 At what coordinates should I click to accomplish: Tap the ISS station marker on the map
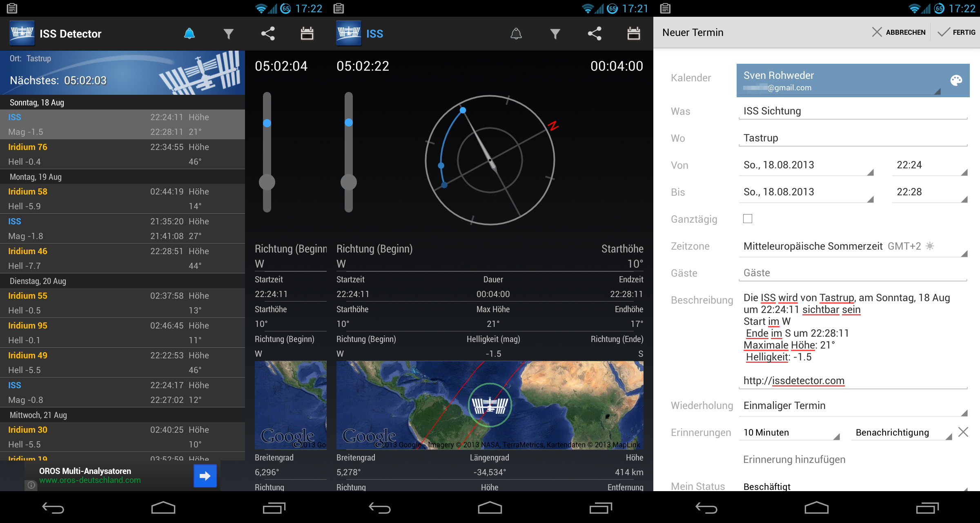pyautogui.click(x=490, y=405)
